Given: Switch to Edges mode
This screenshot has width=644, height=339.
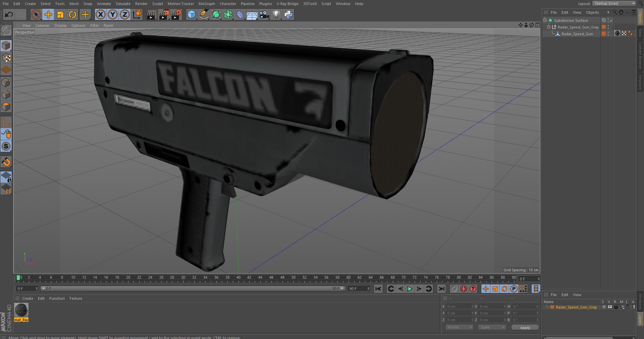Looking at the screenshot, I should [x=6, y=95].
